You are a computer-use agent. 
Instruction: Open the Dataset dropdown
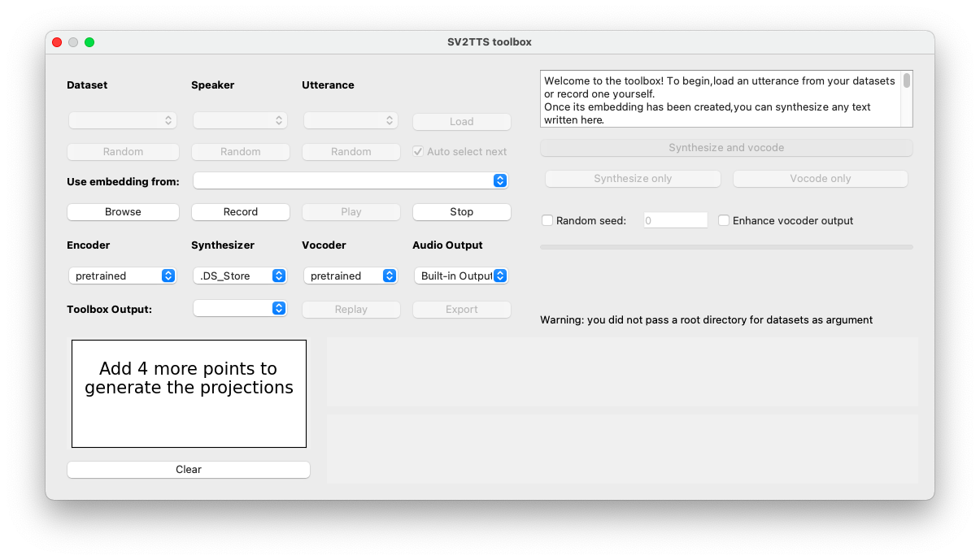123,120
